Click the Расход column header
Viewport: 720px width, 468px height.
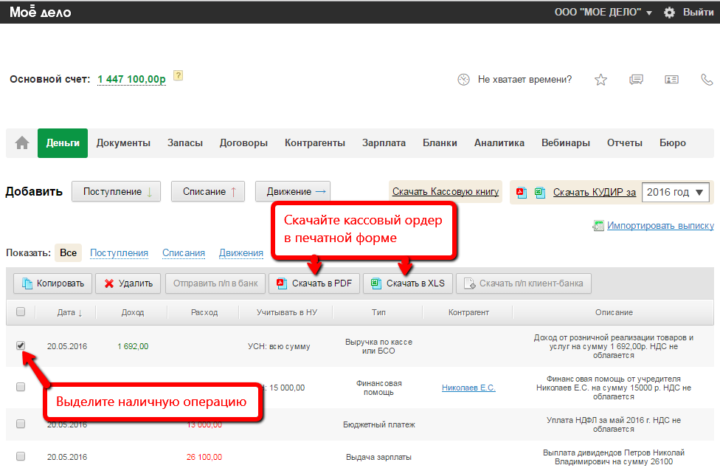(x=204, y=312)
